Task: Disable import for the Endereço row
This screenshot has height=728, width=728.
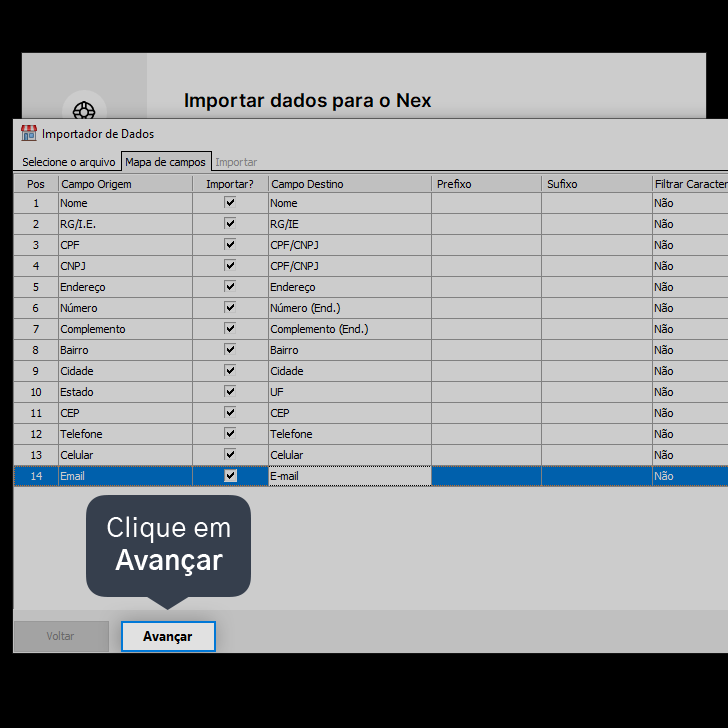Action: point(230,286)
